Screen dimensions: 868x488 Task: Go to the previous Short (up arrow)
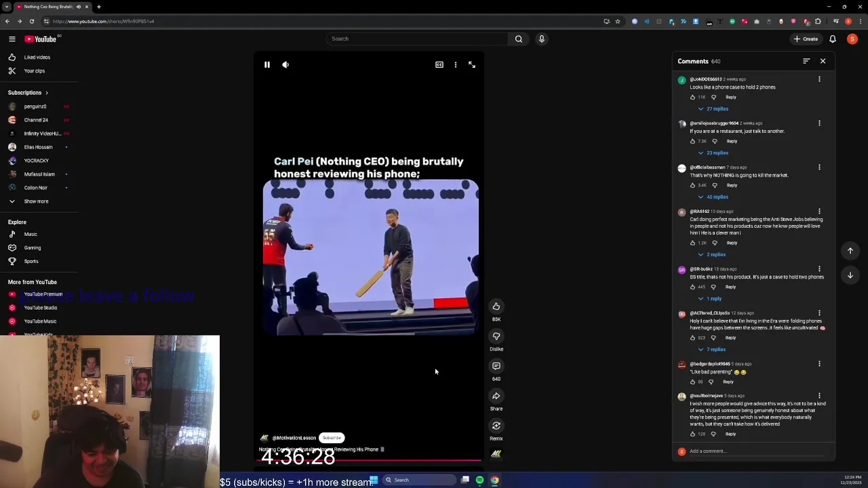click(x=850, y=251)
